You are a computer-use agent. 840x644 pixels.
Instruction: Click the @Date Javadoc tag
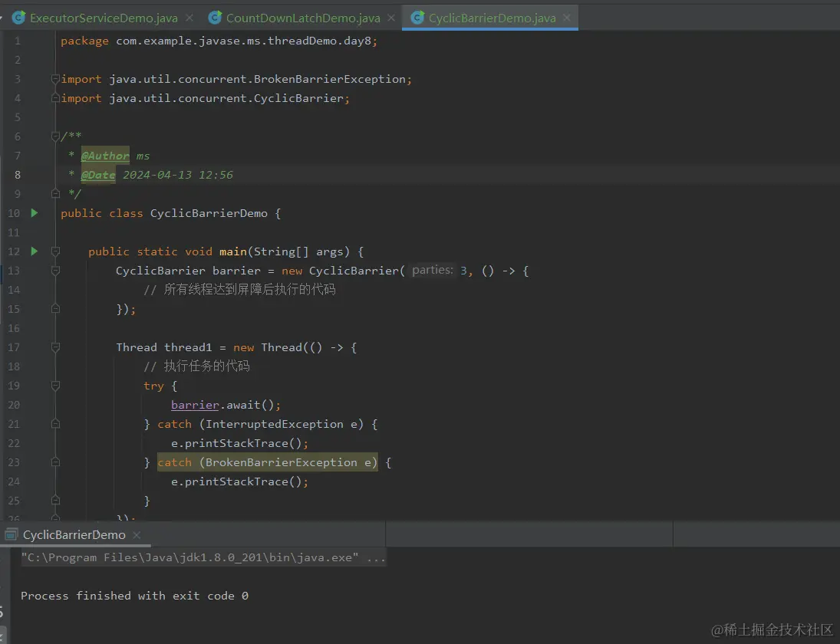tap(98, 175)
